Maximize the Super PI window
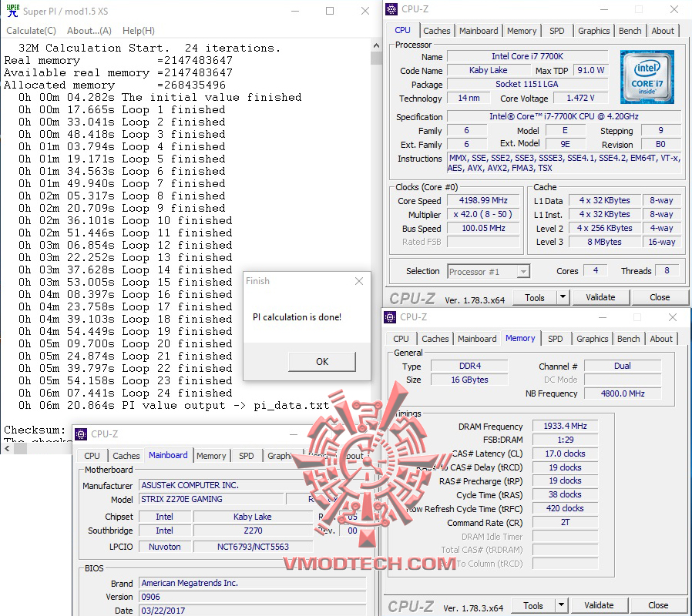The height and width of the screenshot is (616, 692). [x=330, y=11]
